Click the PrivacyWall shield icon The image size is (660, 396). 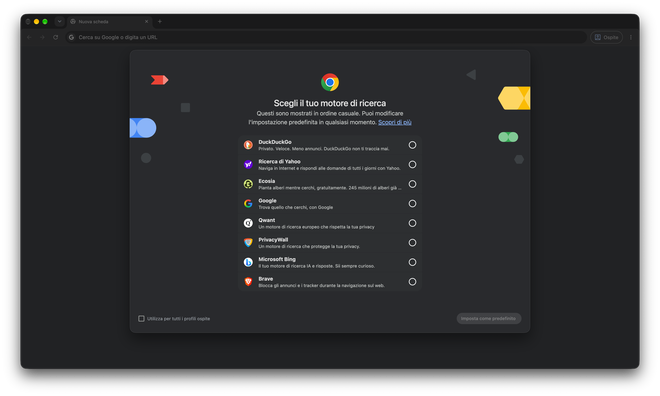click(x=248, y=243)
